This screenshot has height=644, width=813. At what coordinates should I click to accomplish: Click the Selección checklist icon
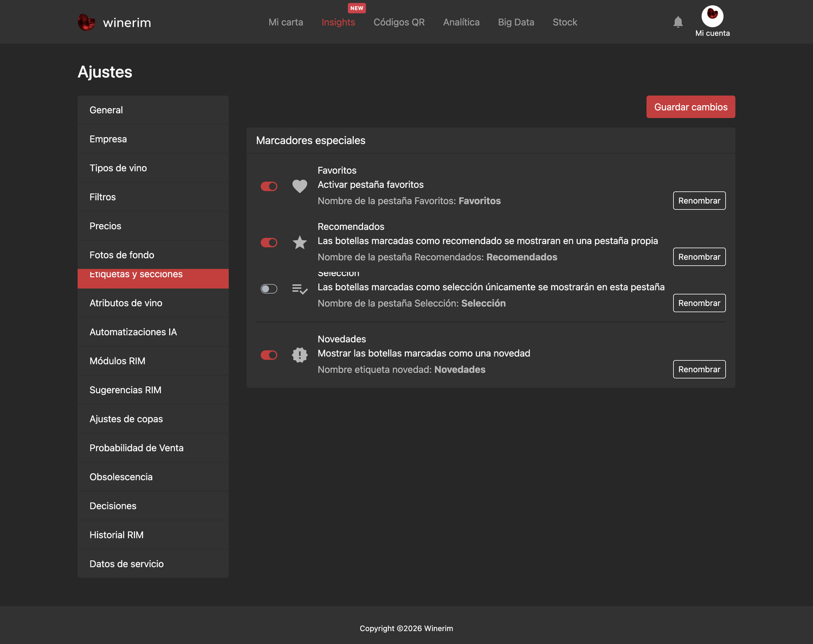300,289
